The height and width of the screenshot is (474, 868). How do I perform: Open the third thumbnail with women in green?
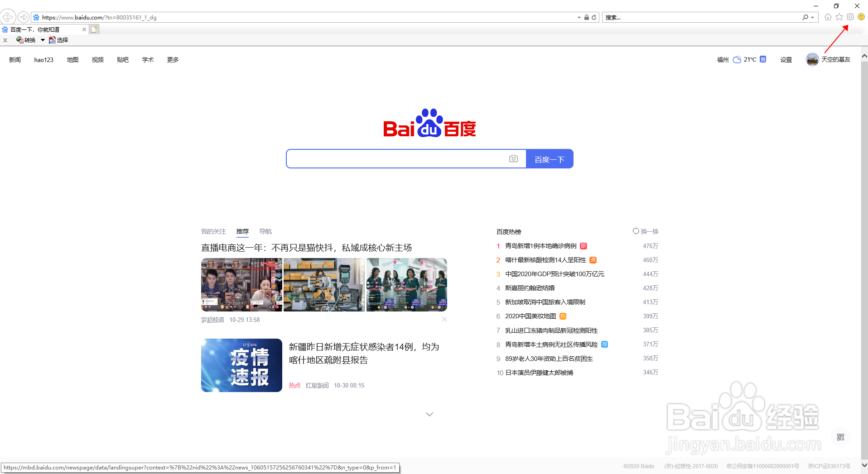pyautogui.click(x=407, y=285)
